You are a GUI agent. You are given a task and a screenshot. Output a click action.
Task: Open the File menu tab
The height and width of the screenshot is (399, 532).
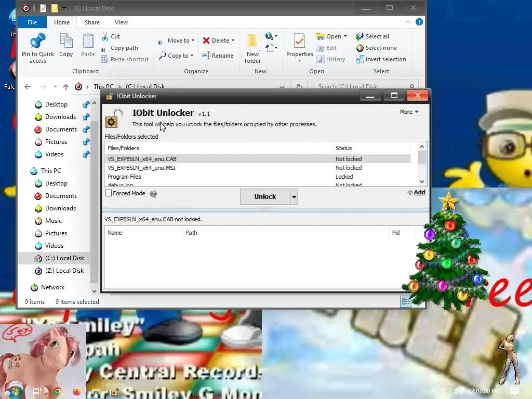click(32, 22)
